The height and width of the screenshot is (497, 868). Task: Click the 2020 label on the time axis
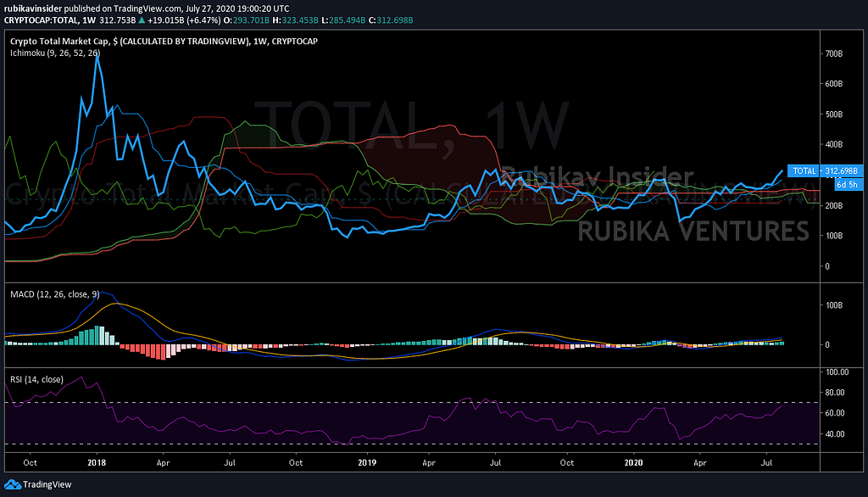pyautogui.click(x=633, y=462)
